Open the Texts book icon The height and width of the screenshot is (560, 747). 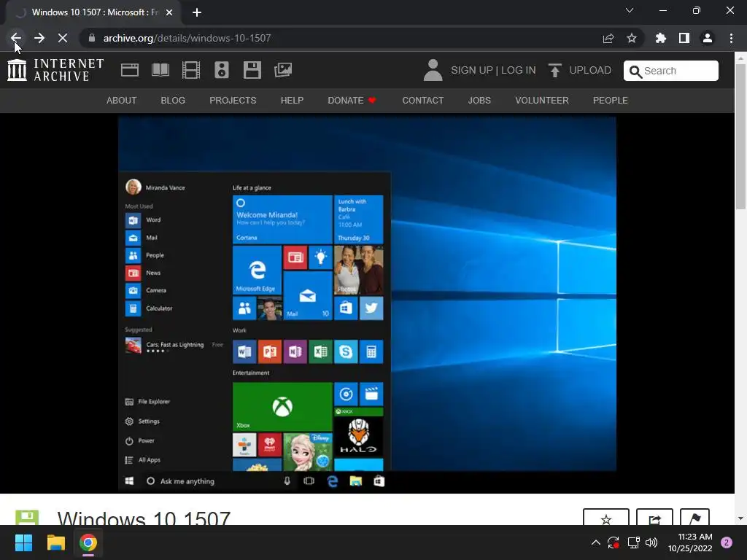(160, 70)
